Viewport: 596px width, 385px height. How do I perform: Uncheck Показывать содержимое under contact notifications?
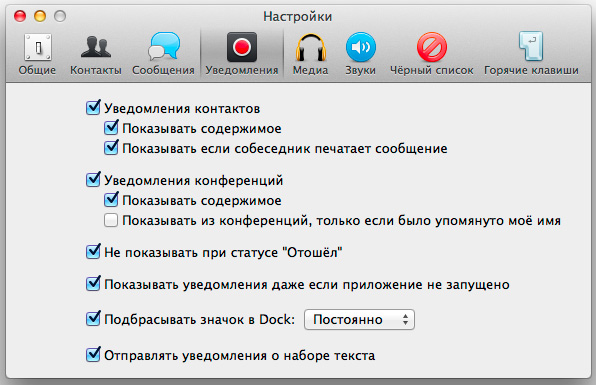click(x=111, y=128)
